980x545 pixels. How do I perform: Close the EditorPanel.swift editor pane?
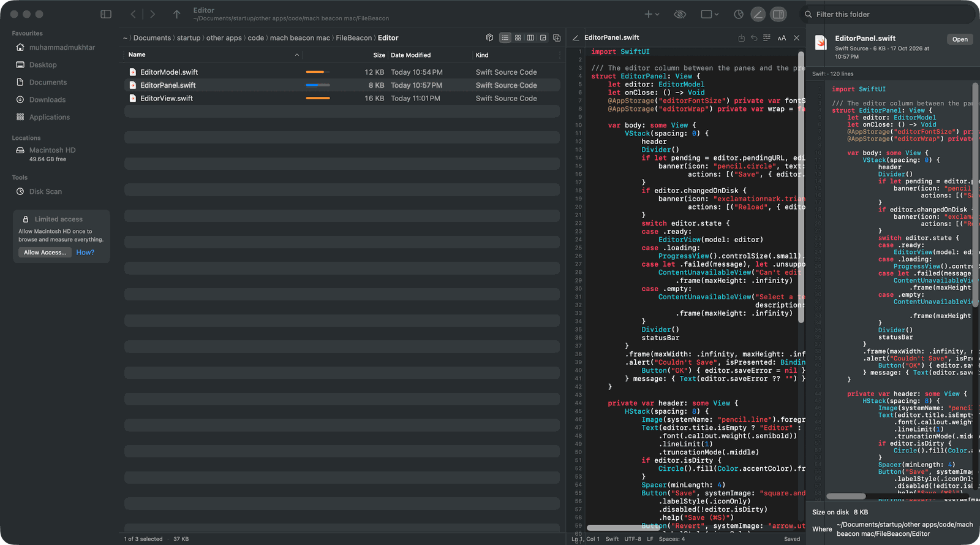coord(796,38)
